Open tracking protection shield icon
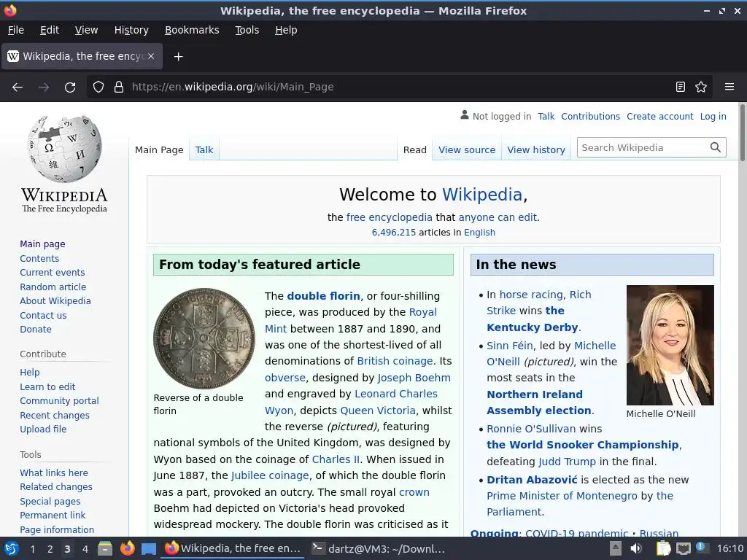747x560 pixels. click(x=98, y=87)
